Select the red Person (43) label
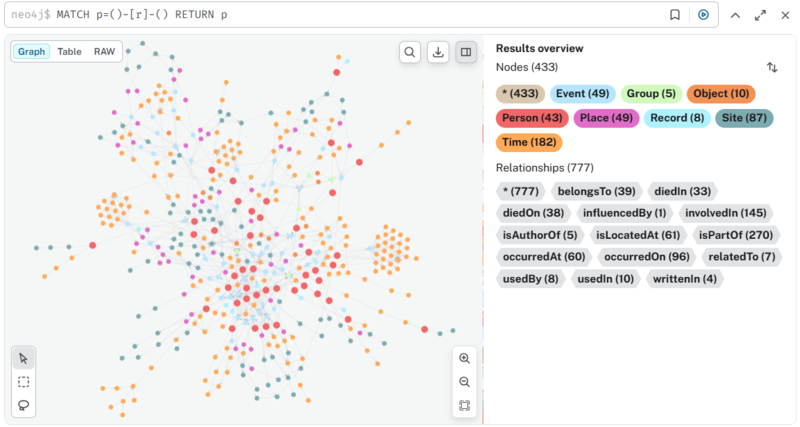The height and width of the screenshot is (427, 800). pos(532,118)
